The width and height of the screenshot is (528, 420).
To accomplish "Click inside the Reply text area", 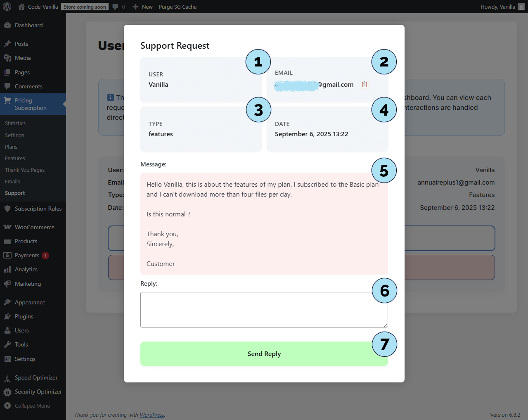I will pyautogui.click(x=263, y=309).
